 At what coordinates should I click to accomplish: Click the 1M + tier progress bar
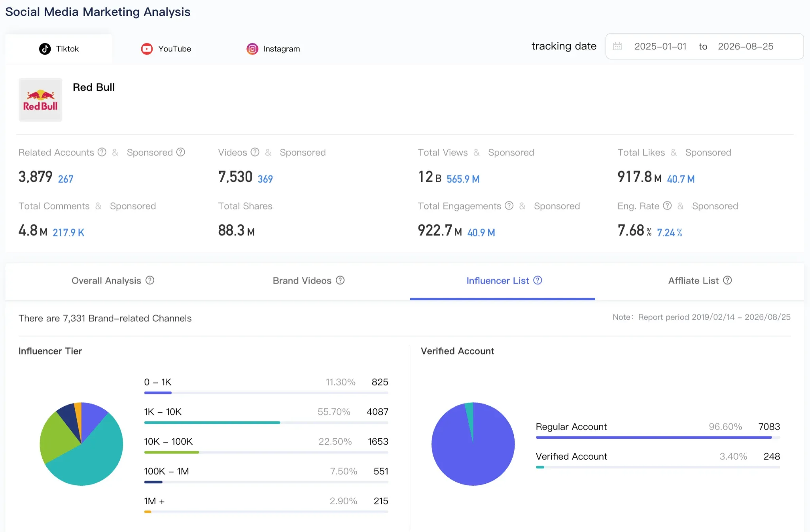[266, 511]
